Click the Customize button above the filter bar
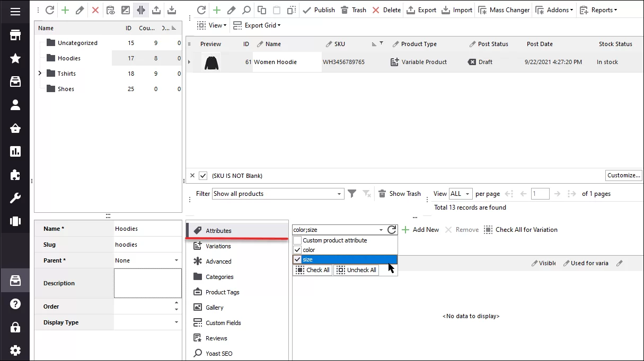Screen dimensions: 644x361 click(623, 175)
